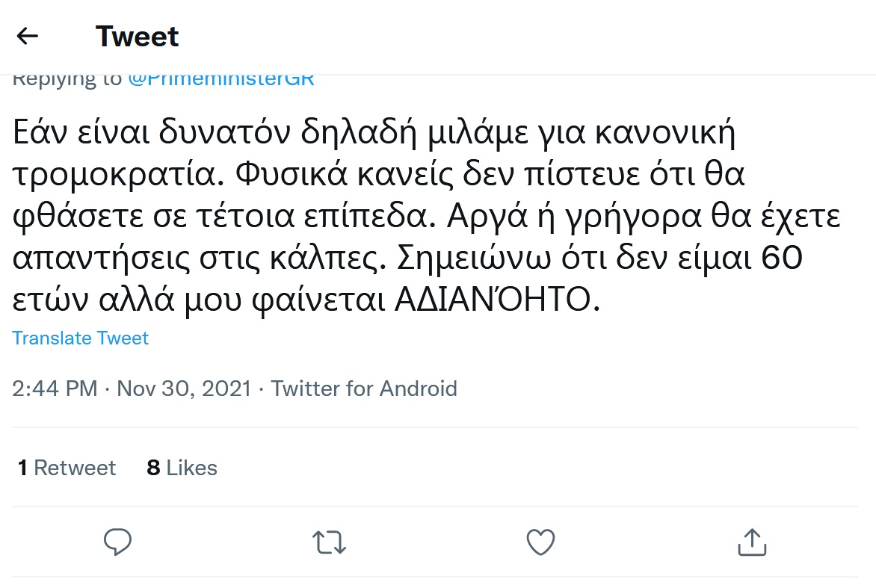This screenshot has height=588, width=876.
Task: Click the Tweet header title
Action: (138, 36)
